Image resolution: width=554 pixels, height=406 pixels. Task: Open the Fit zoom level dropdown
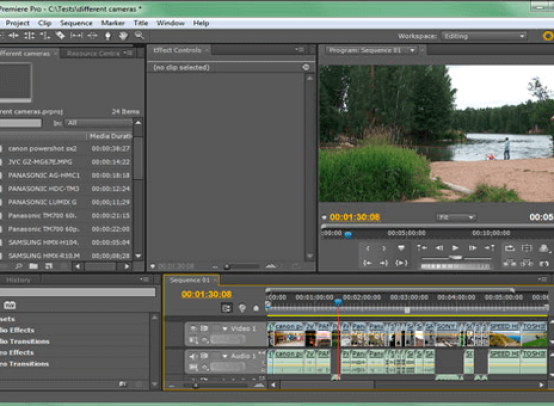(456, 217)
